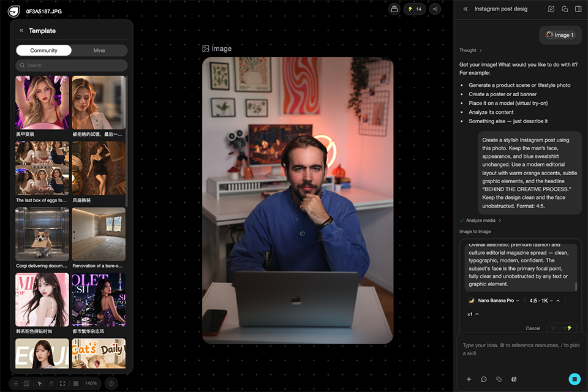
Task: Click the chat bubble icon below input
Action: (484, 379)
